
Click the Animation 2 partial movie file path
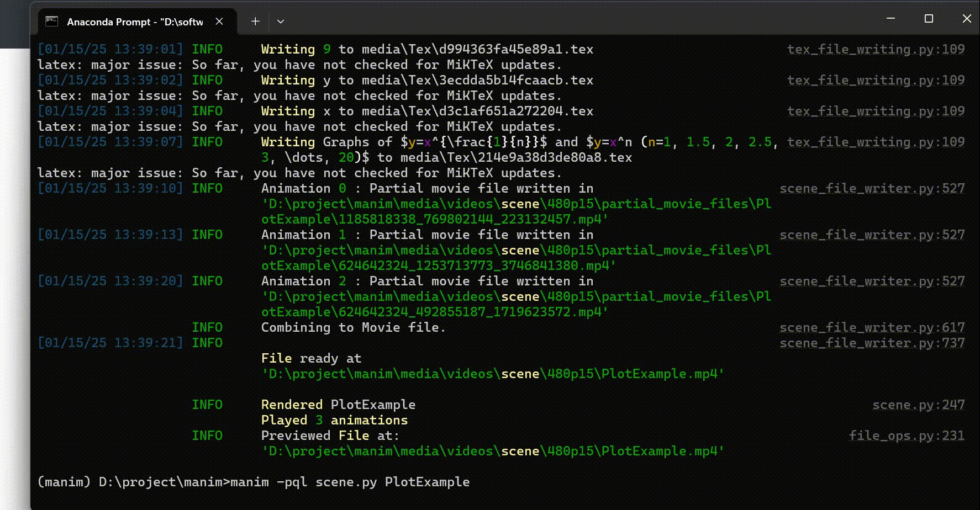pyautogui.click(x=516, y=305)
